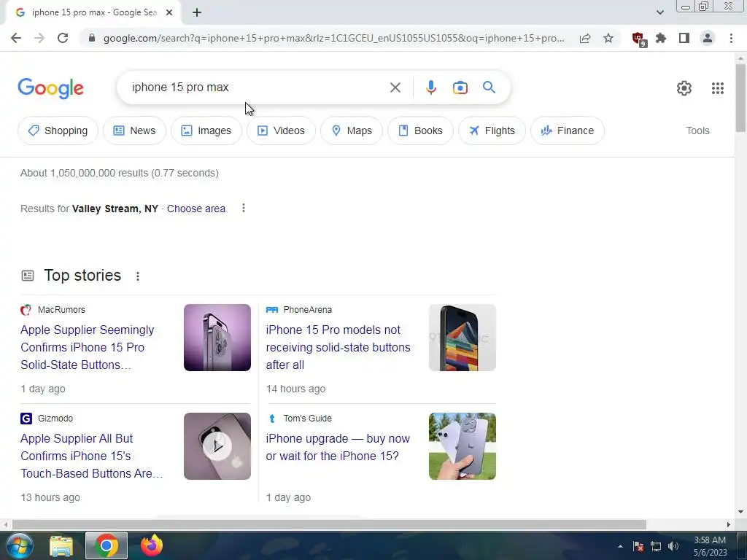Open File Explorer from the taskbar
Screen dimensions: 747x560
pos(61,545)
